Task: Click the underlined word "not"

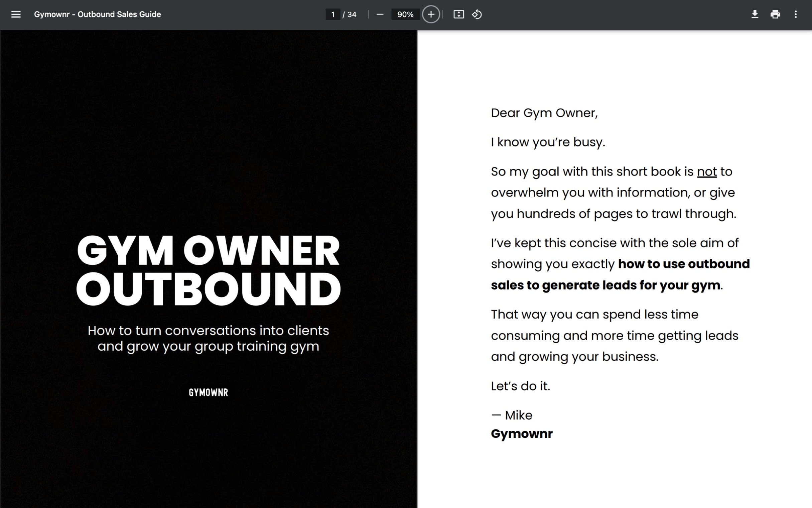Action: [706, 172]
